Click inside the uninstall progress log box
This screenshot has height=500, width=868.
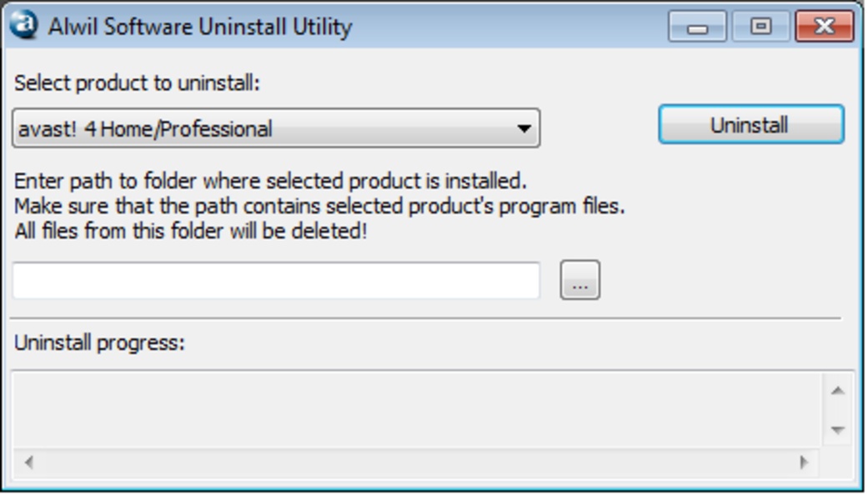[x=417, y=409]
